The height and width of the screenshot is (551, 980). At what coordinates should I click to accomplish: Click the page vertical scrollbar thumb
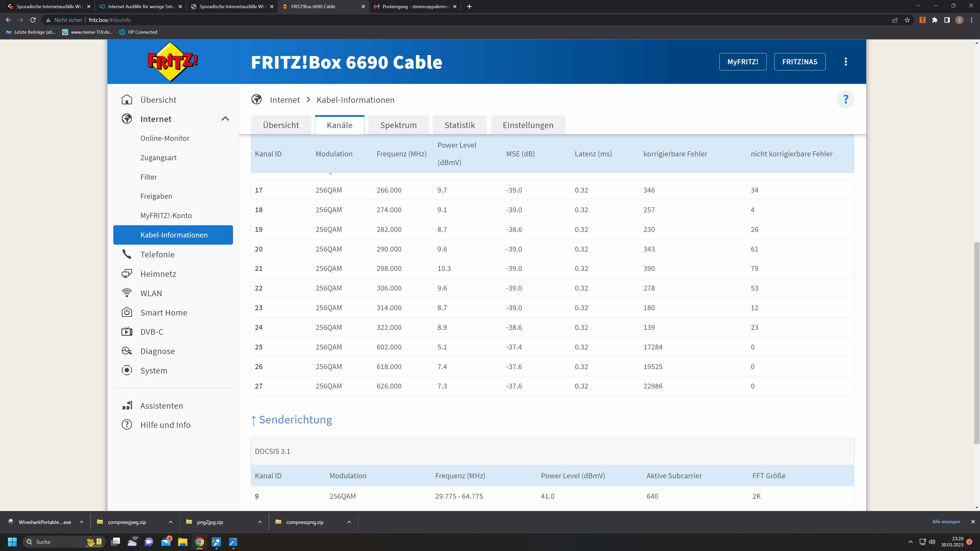tap(976, 342)
